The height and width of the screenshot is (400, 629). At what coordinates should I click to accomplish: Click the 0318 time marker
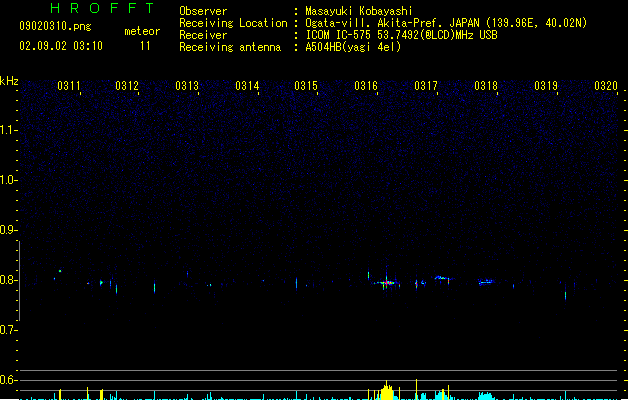click(486, 86)
